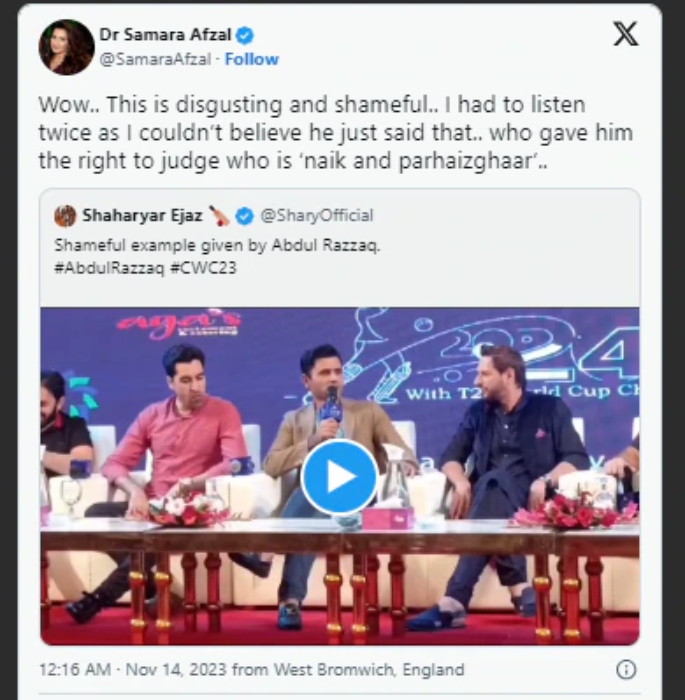
Task: Open the Dr Samara Afzal display name
Action: [166, 35]
